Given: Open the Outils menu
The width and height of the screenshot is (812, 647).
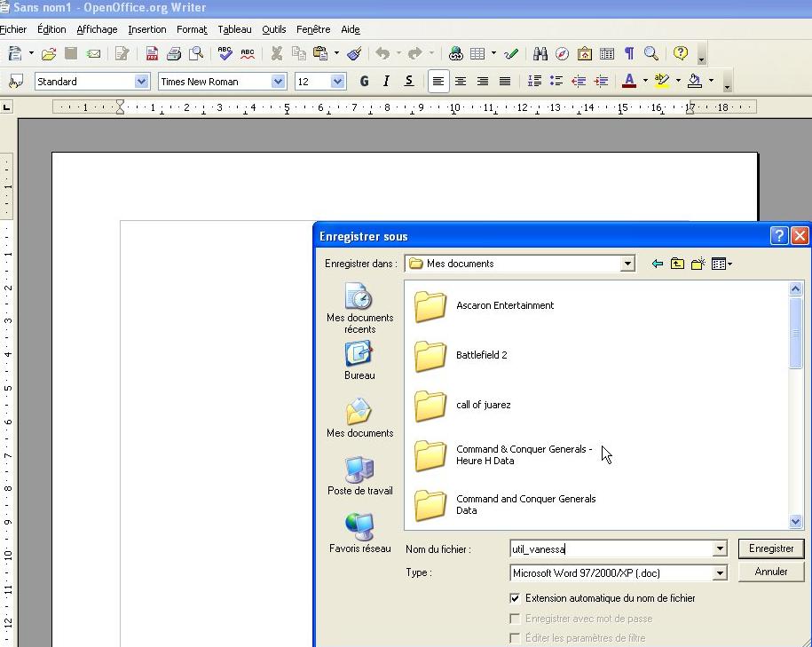Looking at the screenshot, I should click(x=274, y=29).
